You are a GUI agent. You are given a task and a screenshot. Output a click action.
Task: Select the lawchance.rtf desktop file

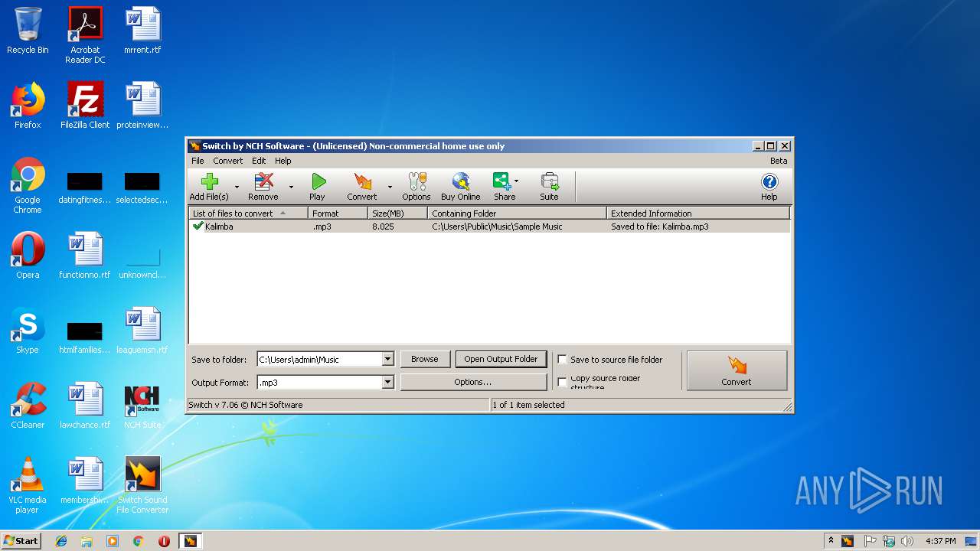85,406
